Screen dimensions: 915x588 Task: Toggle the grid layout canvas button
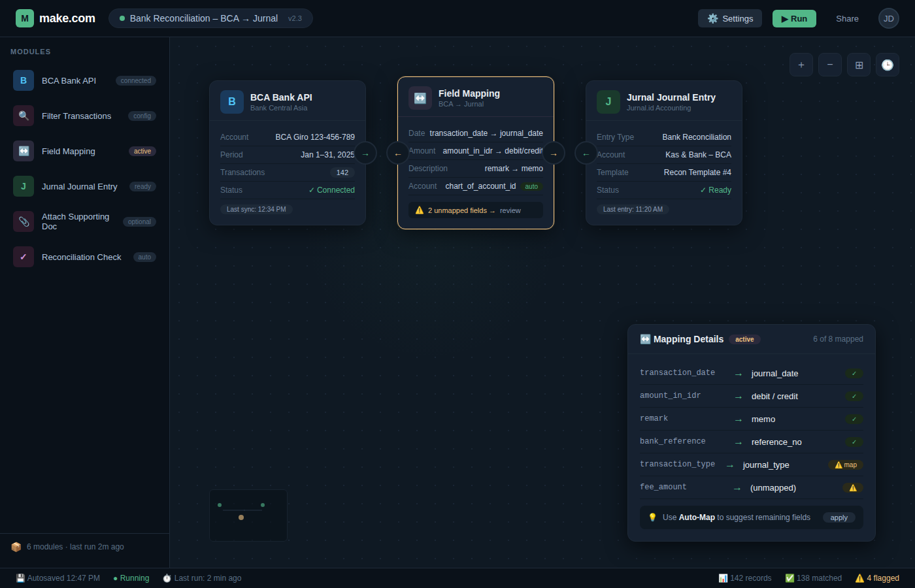859,65
